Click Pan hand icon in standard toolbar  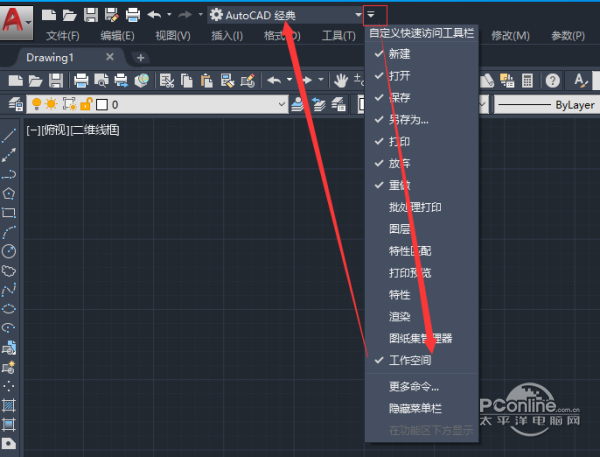tap(341, 81)
